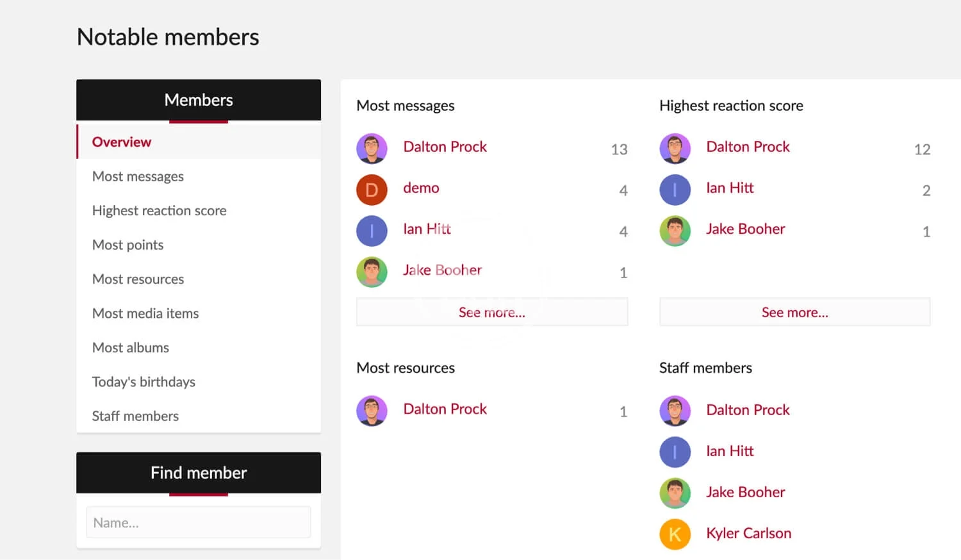Open Kyler Carlson's profile link

click(748, 533)
